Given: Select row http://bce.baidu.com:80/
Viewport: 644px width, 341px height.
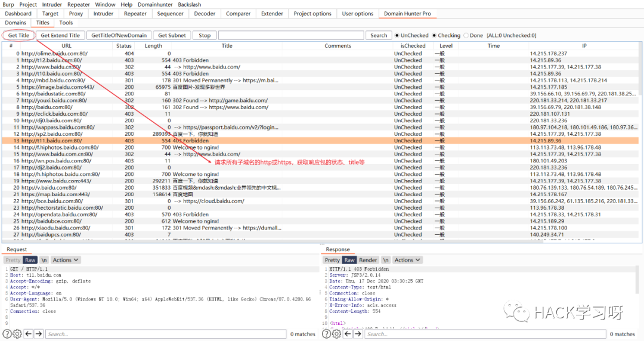Looking at the screenshot, I should [x=320, y=201].
